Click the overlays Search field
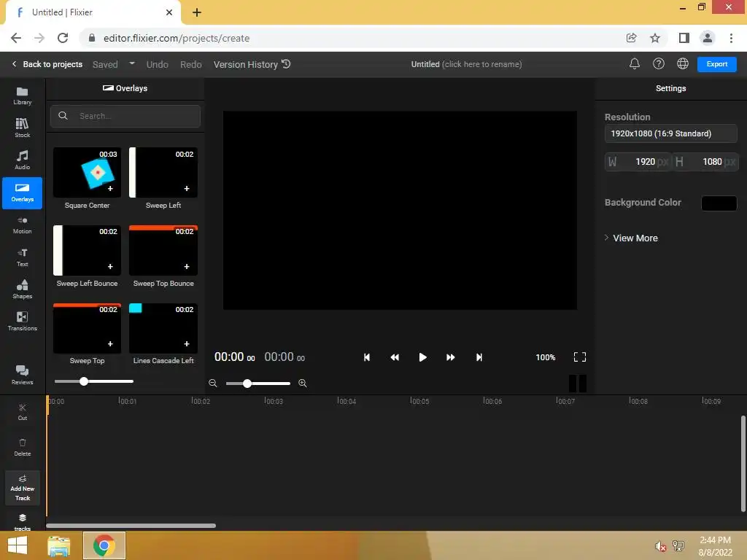This screenshot has height=560, width=747. tap(125, 116)
